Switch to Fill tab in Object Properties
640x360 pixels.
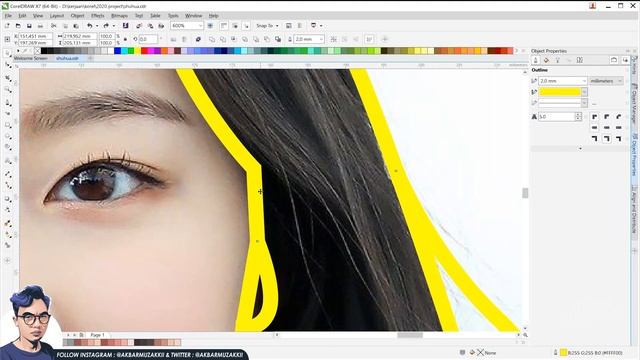547,60
